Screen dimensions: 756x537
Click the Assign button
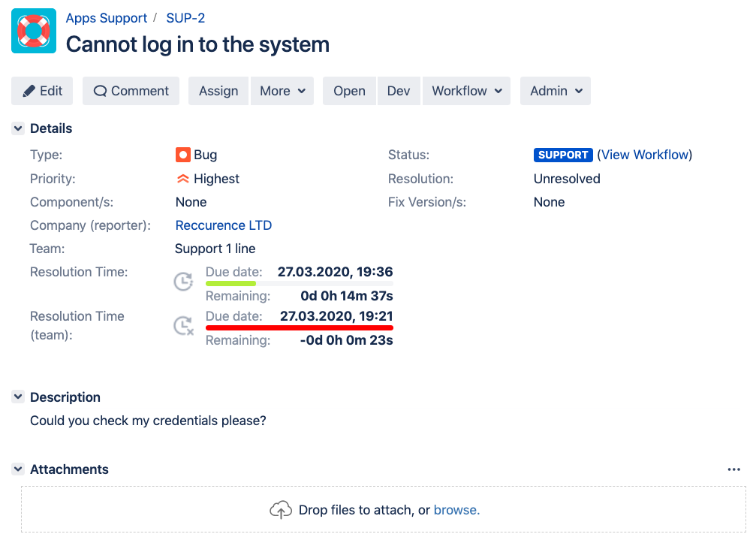coord(218,91)
